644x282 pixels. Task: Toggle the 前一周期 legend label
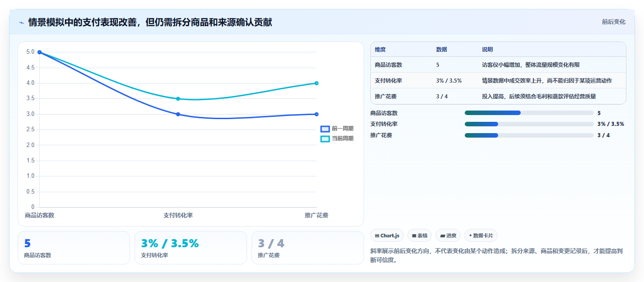point(343,129)
